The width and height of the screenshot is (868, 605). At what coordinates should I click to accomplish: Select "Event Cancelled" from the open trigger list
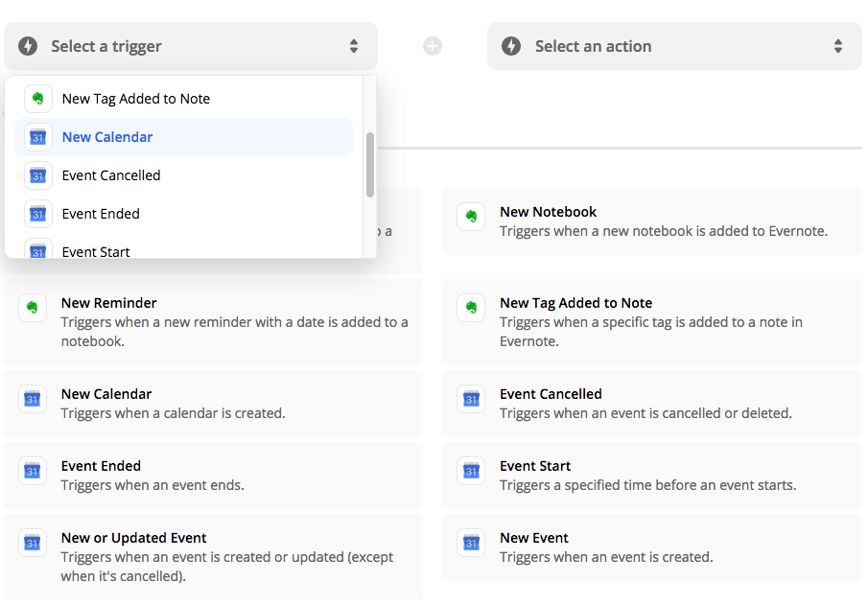click(110, 175)
